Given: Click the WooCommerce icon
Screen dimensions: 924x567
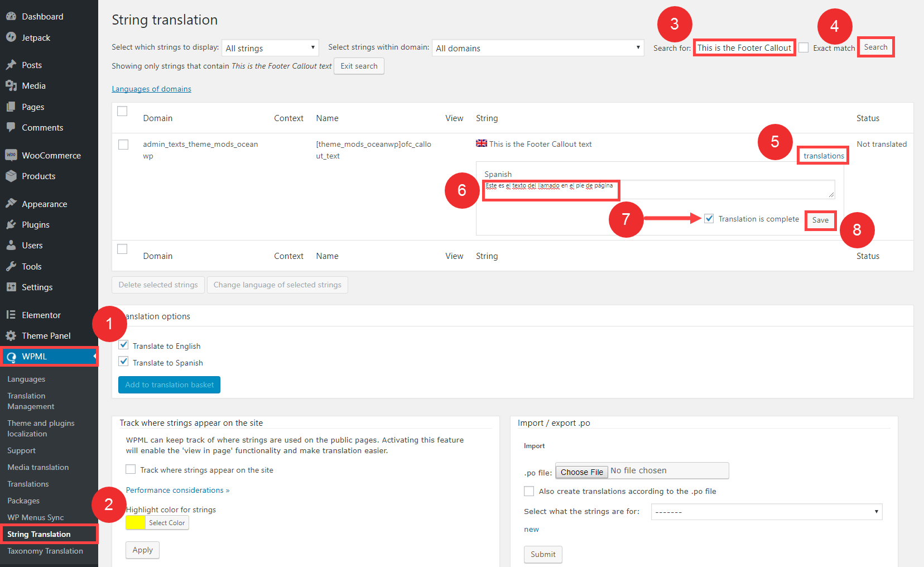Looking at the screenshot, I should pos(11,155).
